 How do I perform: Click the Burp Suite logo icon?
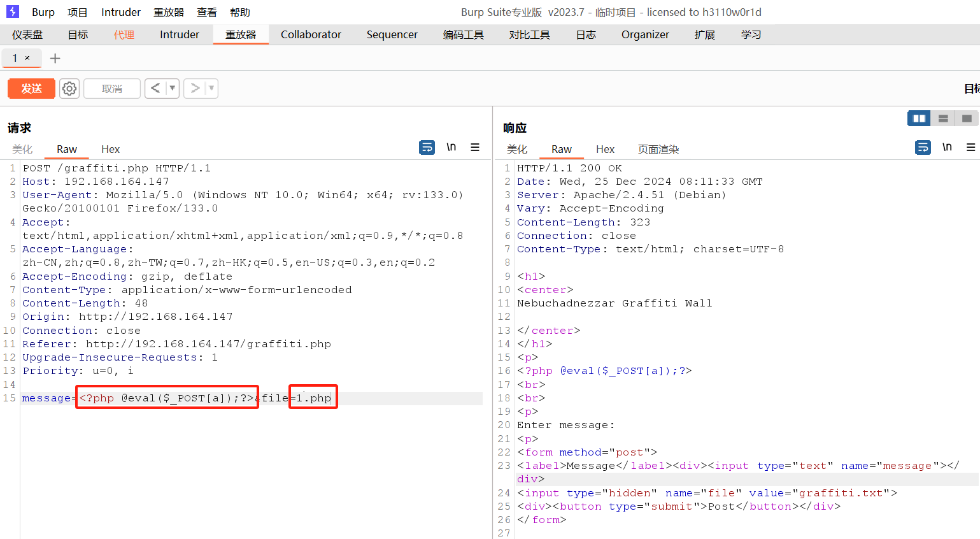pyautogui.click(x=13, y=11)
